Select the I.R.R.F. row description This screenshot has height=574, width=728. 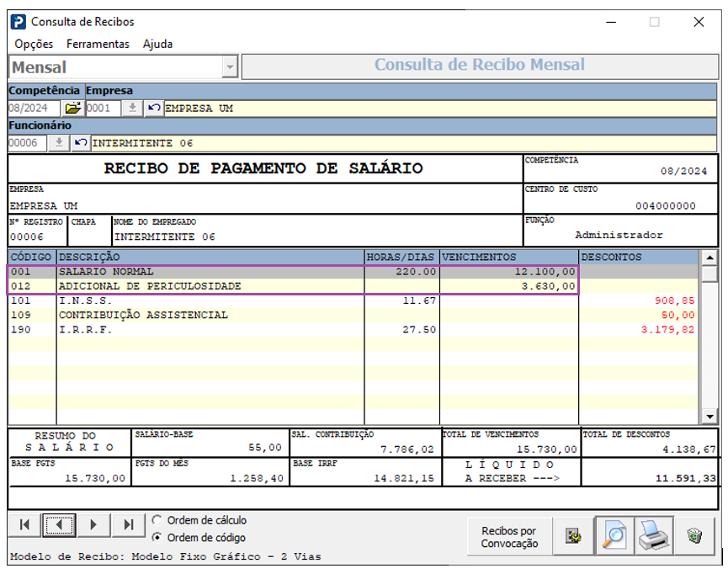point(85,329)
